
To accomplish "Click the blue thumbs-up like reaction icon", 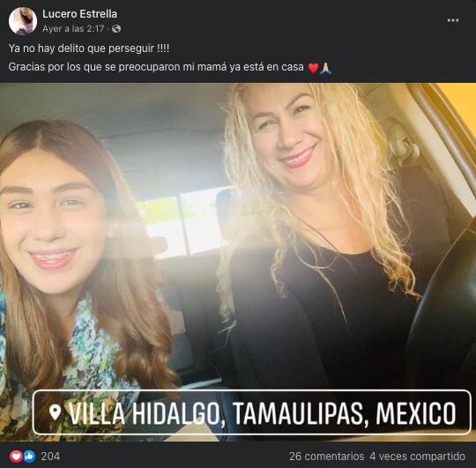I will point(29,457).
